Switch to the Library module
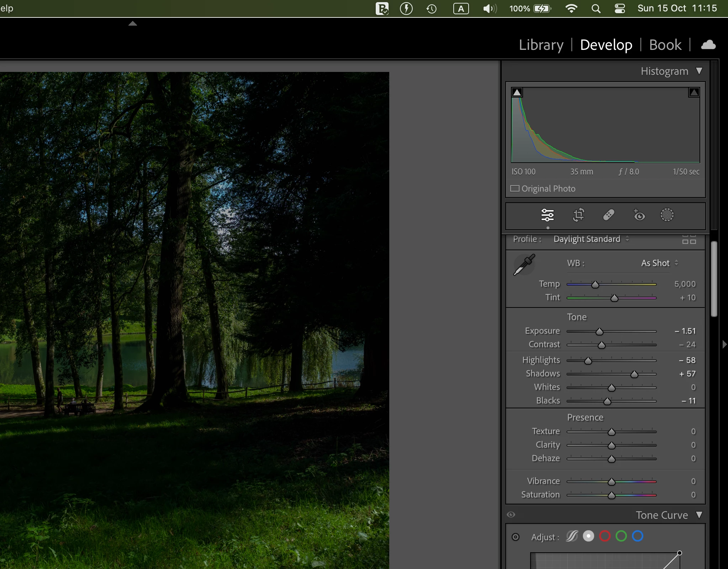This screenshot has width=728, height=569. pos(541,45)
